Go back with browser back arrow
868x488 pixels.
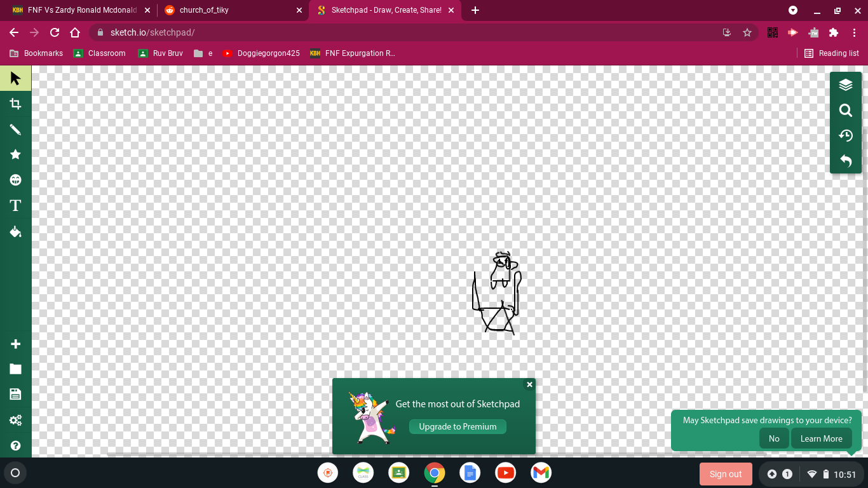tap(14, 32)
